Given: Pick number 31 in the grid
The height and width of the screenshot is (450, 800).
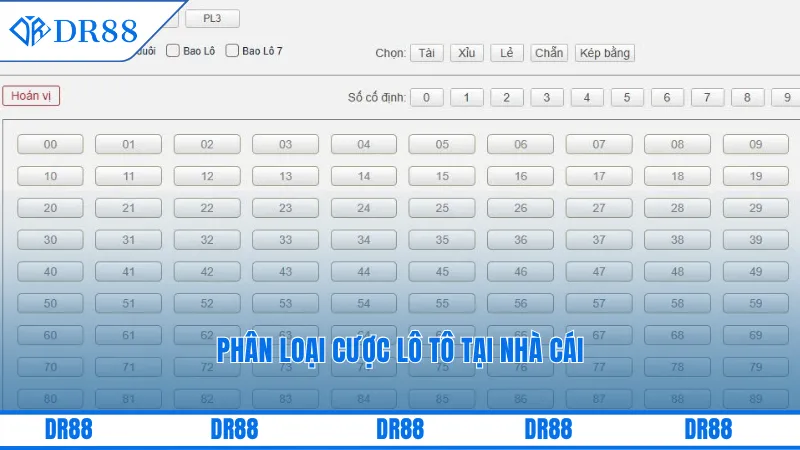Looking at the screenshot, I should (129, 240).
